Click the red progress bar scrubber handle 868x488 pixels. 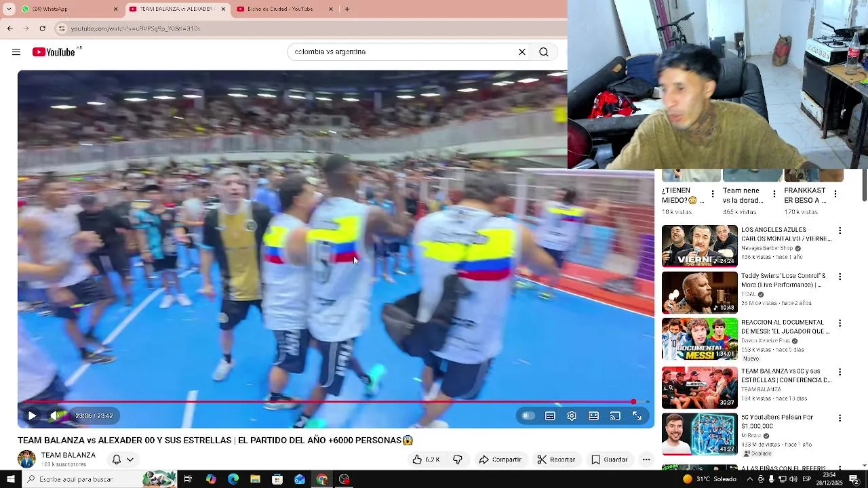[633, 402]
